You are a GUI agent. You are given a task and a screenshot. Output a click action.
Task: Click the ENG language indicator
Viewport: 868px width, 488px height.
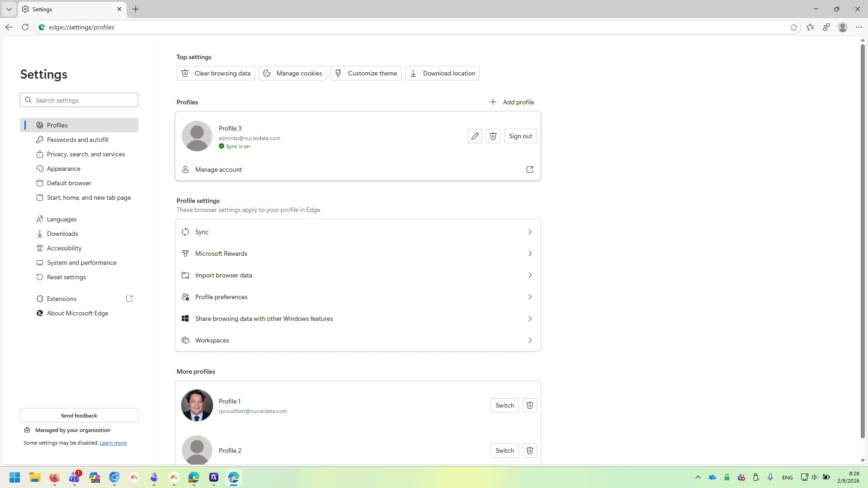[788, 478]
